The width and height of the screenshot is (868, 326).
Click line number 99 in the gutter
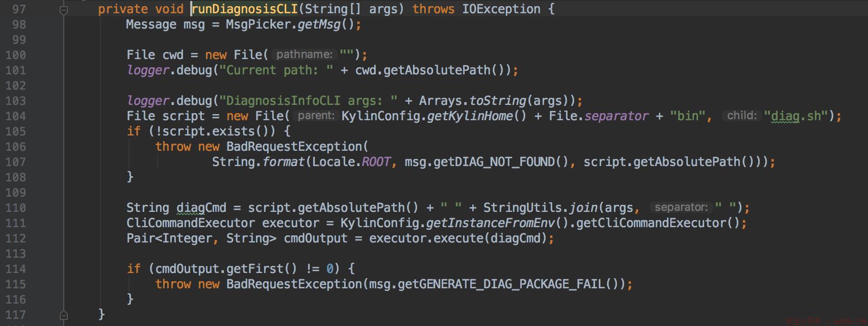[x=19, y=40]
